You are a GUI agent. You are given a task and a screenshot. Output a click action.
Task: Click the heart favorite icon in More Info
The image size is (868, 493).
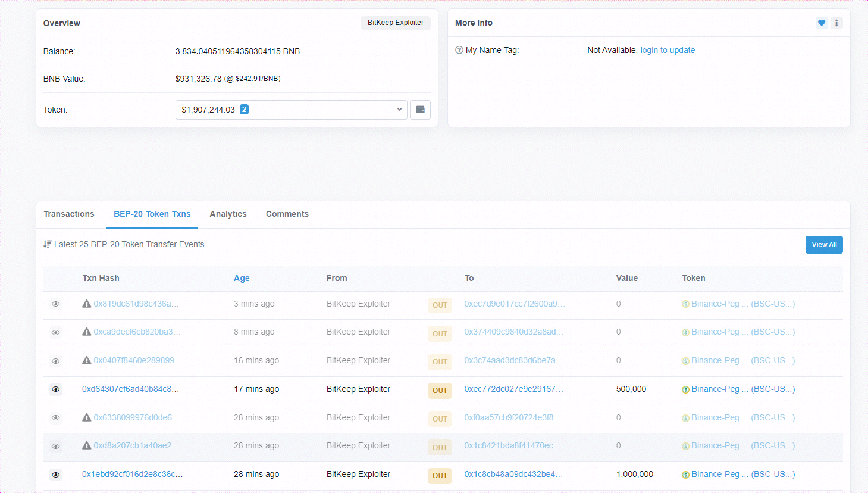point(822,23)
